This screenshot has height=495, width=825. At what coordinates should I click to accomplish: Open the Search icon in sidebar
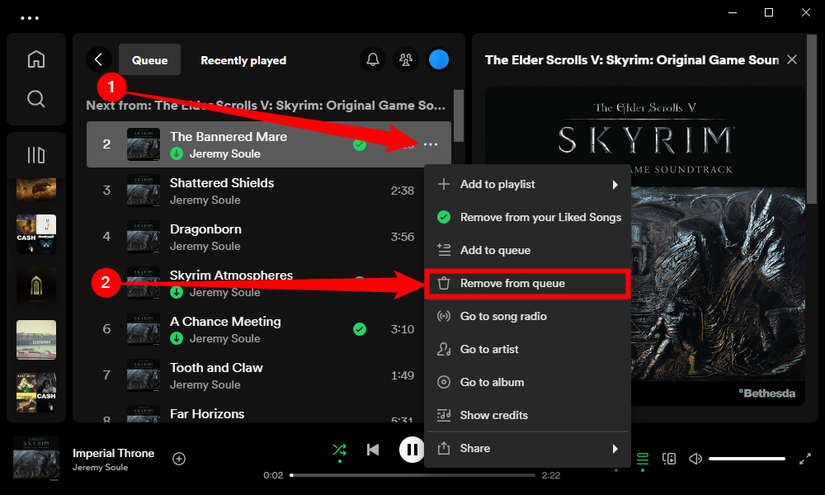click(36, 99)
